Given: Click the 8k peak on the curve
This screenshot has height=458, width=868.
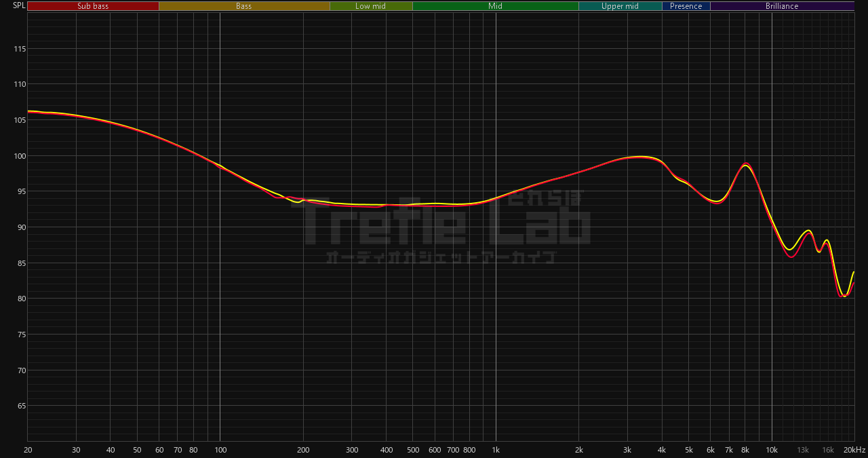Looking at the screenshot, I should point(746,164).
